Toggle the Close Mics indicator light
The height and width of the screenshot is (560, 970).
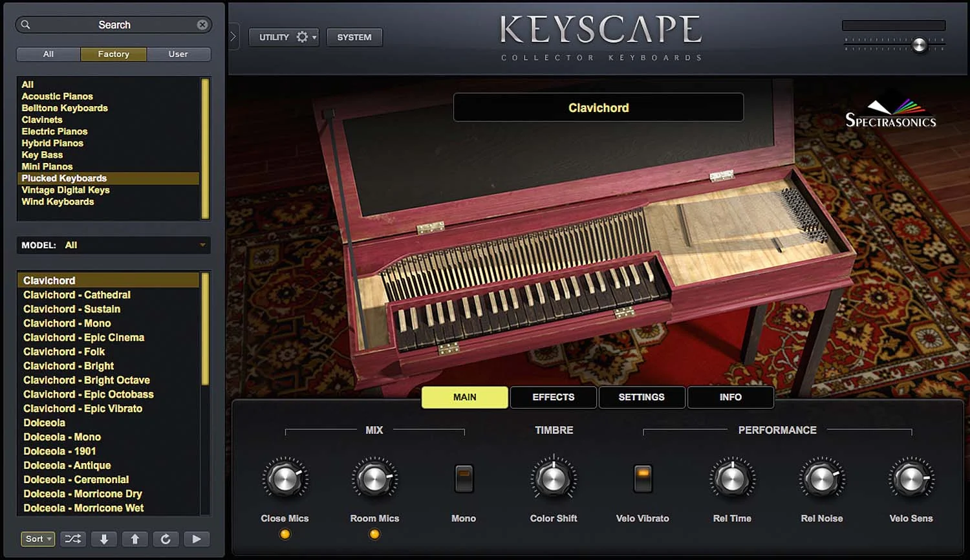[x=285, y=534]
